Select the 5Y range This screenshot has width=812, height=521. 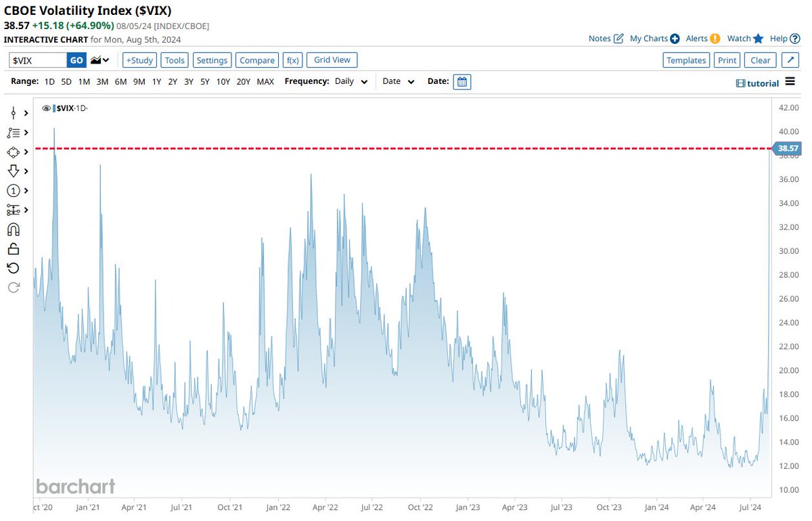tap(205, 81)
